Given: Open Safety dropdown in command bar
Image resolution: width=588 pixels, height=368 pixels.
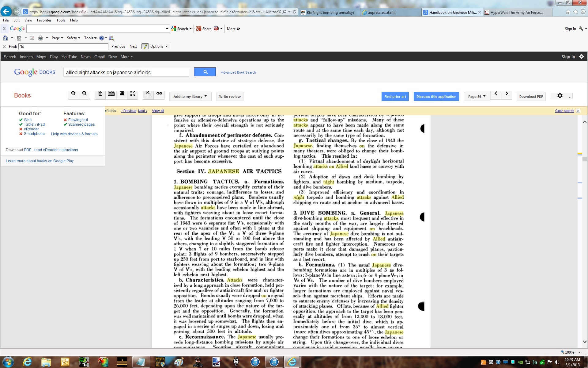Looking at the screenshot, I should pos(73,38).
